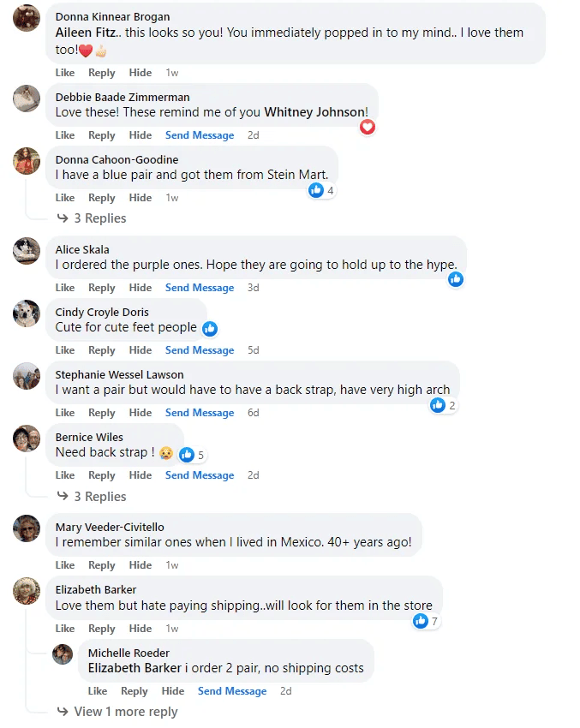Click like reaction icon on Alice Skala's comment
The height and width of the screenshot is (728, 580).
455,278
